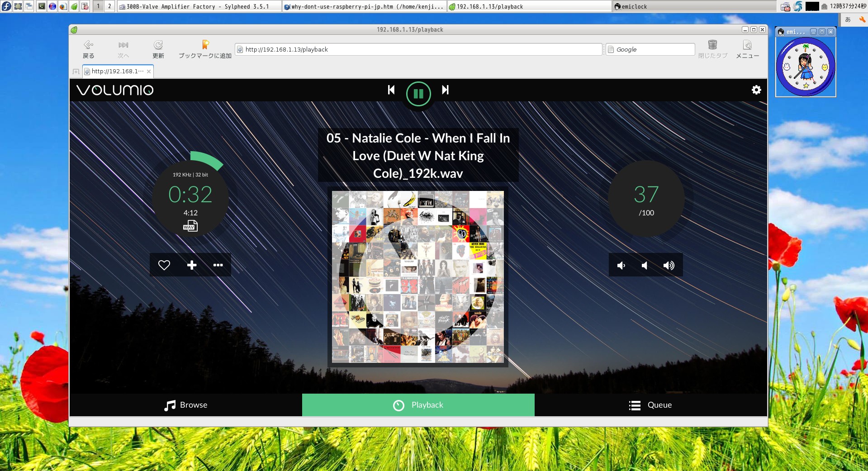This screenshot has width=868, height=471.
Task: Lower volume with the volume down icon
Action: (x=621, y=266)
